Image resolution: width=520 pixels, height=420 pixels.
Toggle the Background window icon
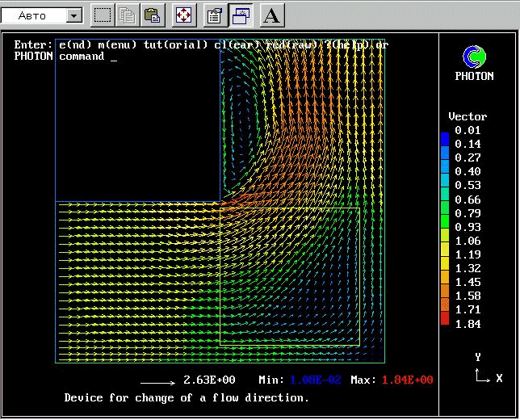click(241, 15)
